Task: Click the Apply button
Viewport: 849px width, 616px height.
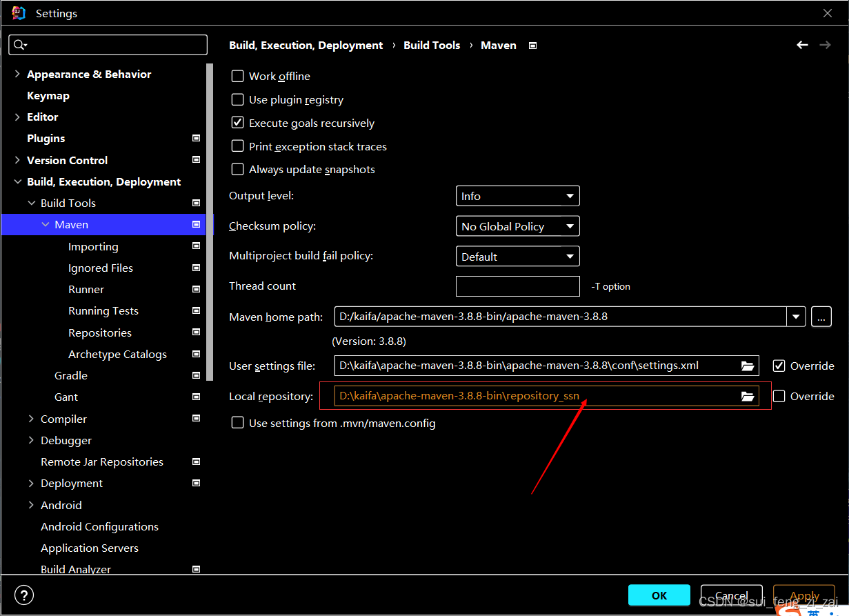Action: 804,595
